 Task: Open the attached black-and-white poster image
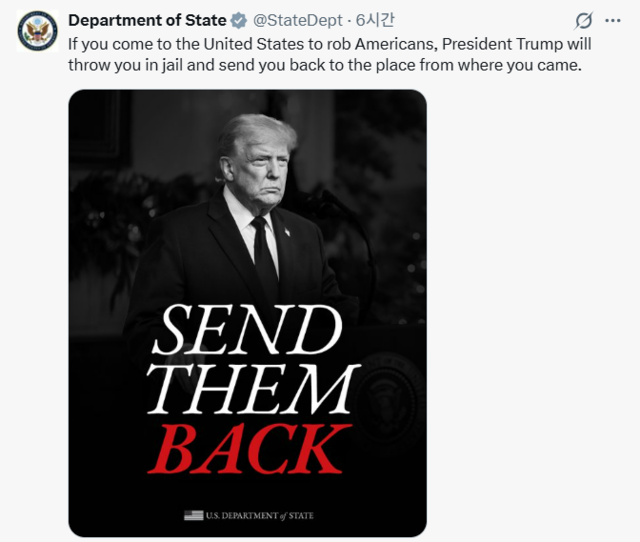tap(247, 200)
